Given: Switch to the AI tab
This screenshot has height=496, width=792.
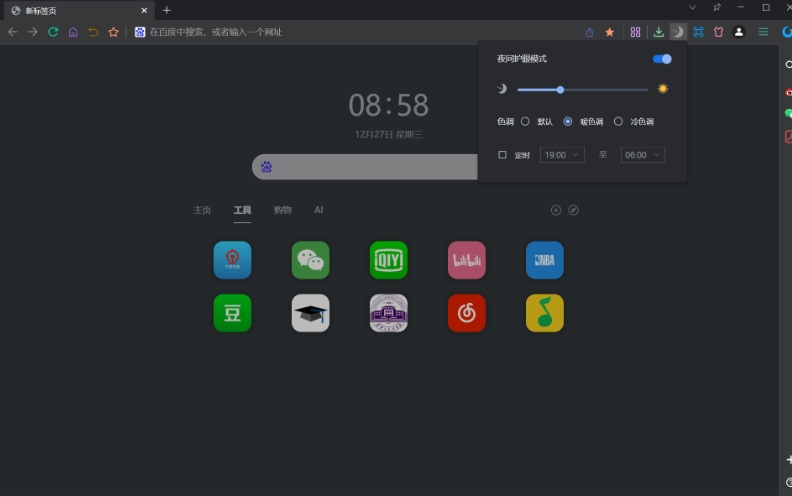Looking at the screenshot, I should (x=318, y=210).
